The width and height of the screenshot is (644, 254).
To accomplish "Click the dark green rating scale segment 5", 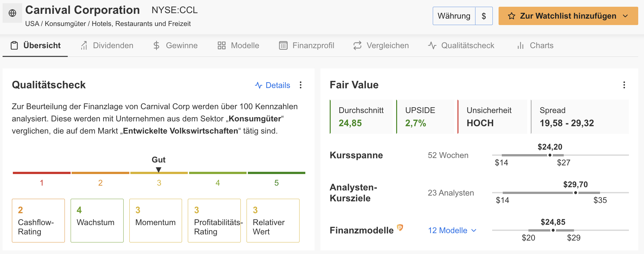I will click(276, 173).
